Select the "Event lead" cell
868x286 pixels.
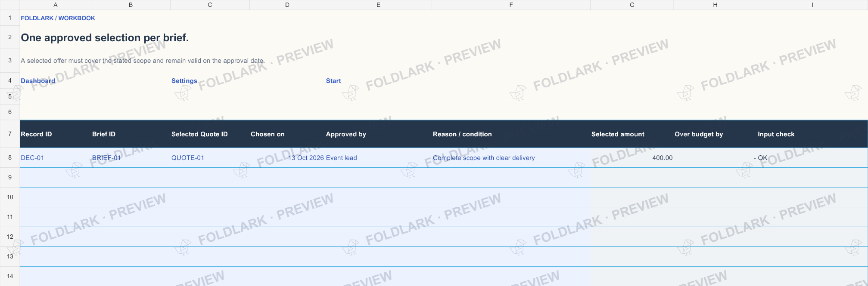[x=379, y=158]
